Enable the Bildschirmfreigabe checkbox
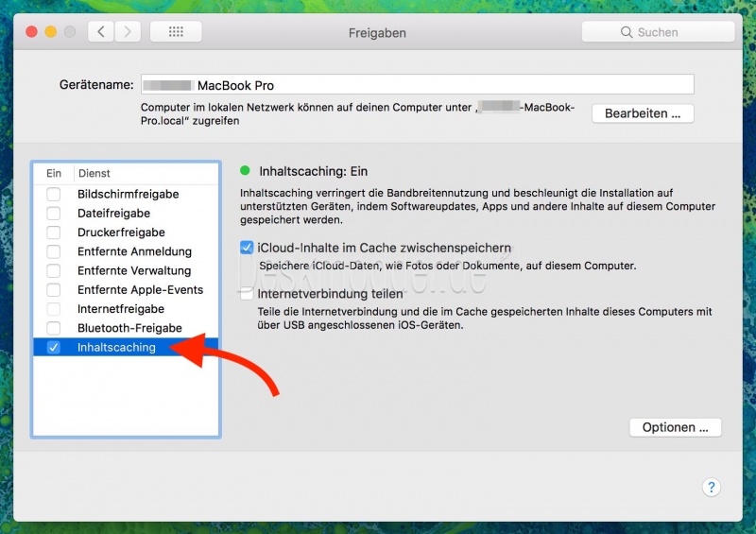Screen dimensions: 756x534 (54, 194)
